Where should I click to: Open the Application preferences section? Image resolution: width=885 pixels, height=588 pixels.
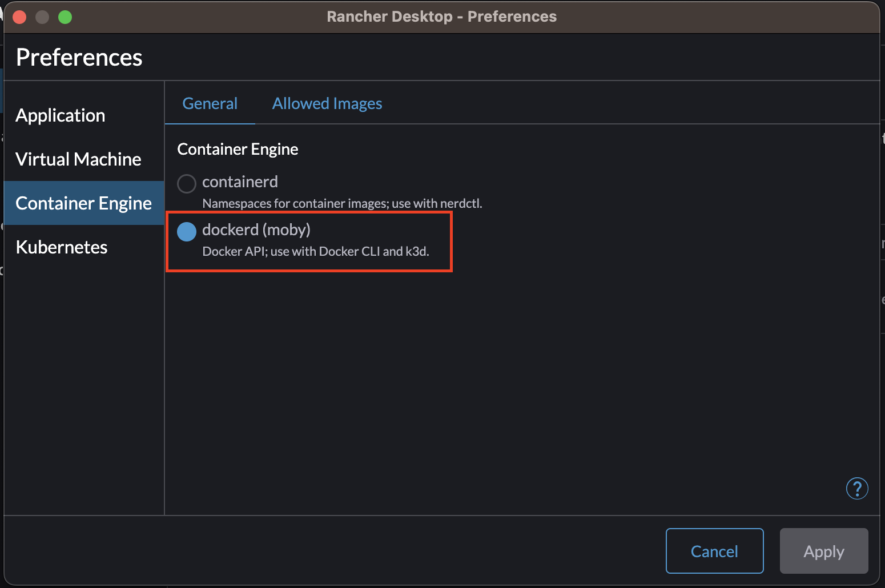click(84, 115)
